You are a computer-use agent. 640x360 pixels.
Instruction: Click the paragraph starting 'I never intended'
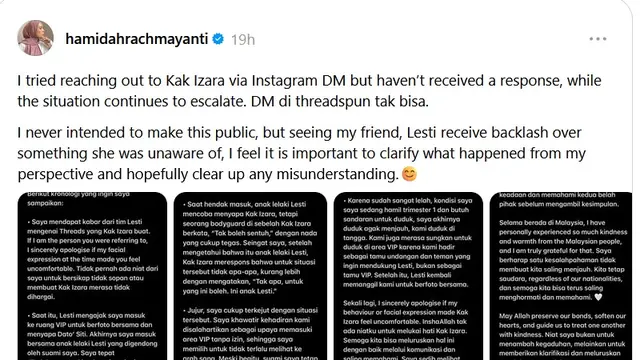click(301, 153)
